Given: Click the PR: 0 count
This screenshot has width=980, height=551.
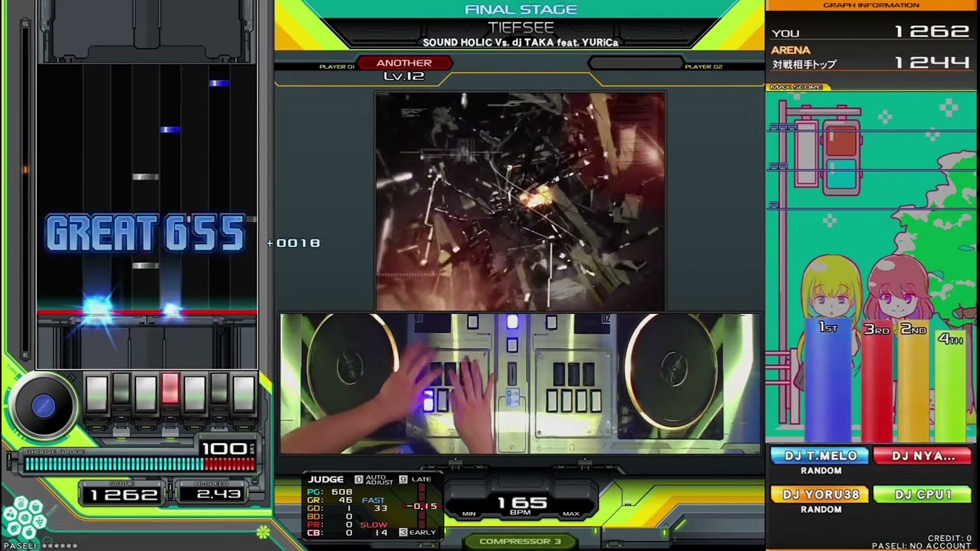Looking at the screenshot, I should 329,525.
